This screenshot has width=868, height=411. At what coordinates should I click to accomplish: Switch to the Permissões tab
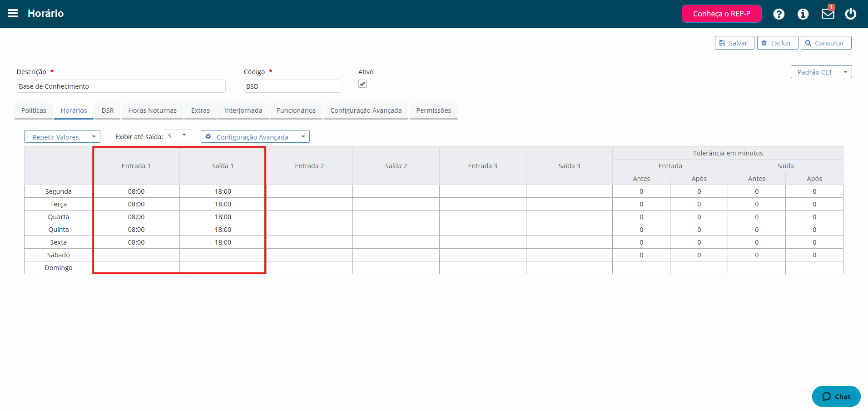tap(433, 110)
